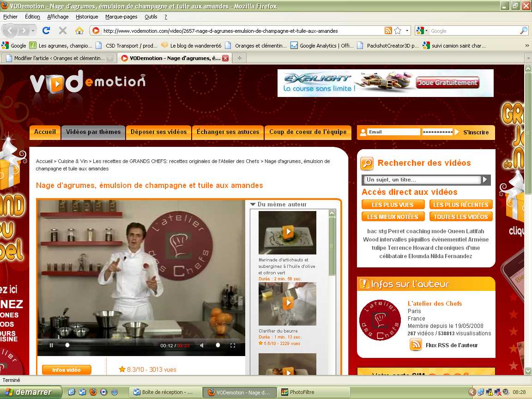This screenshot has width=532, height=399.
Task: Submit video search with arrow button
Action: 485,180
